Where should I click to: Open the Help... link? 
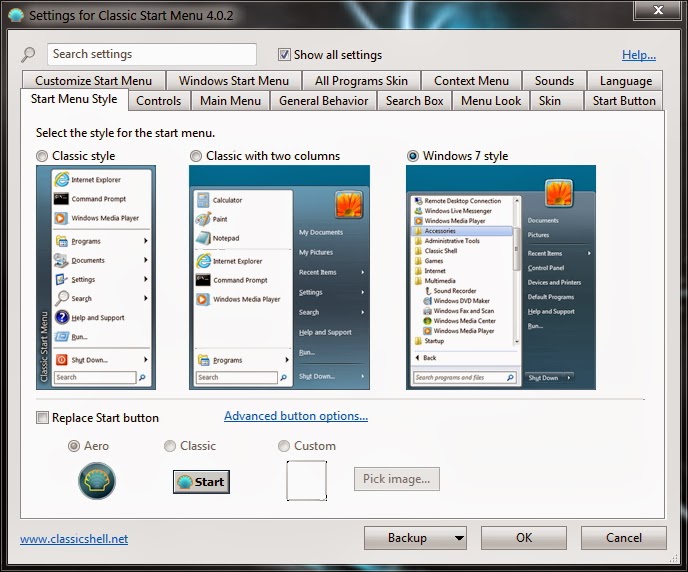(x=639, y=55)
